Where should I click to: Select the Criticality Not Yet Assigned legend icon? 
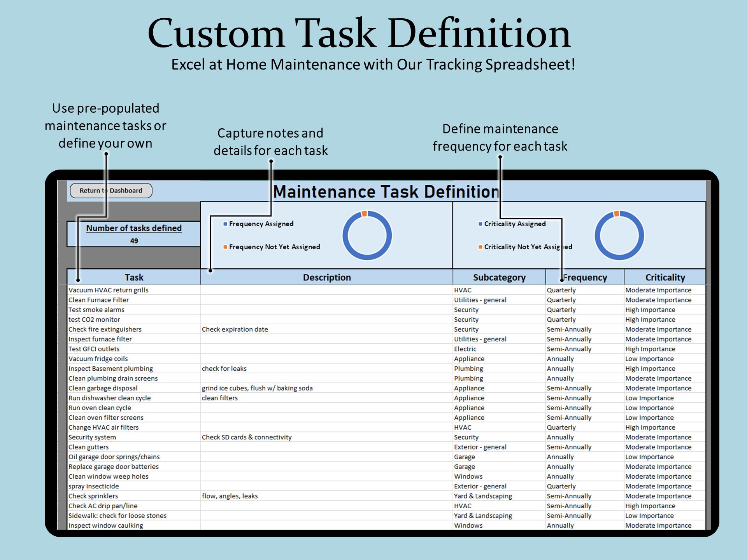coord(480,247)
